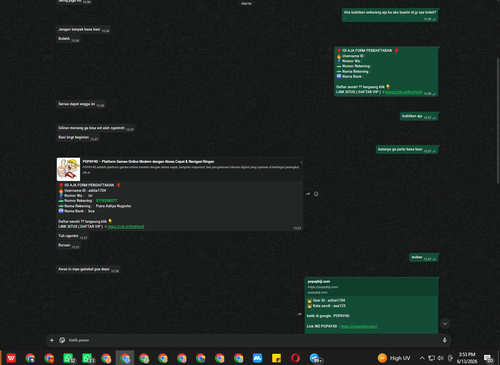Click the High UV weather widget
This screenshot has width=500, height=365.
pos(394,358)
